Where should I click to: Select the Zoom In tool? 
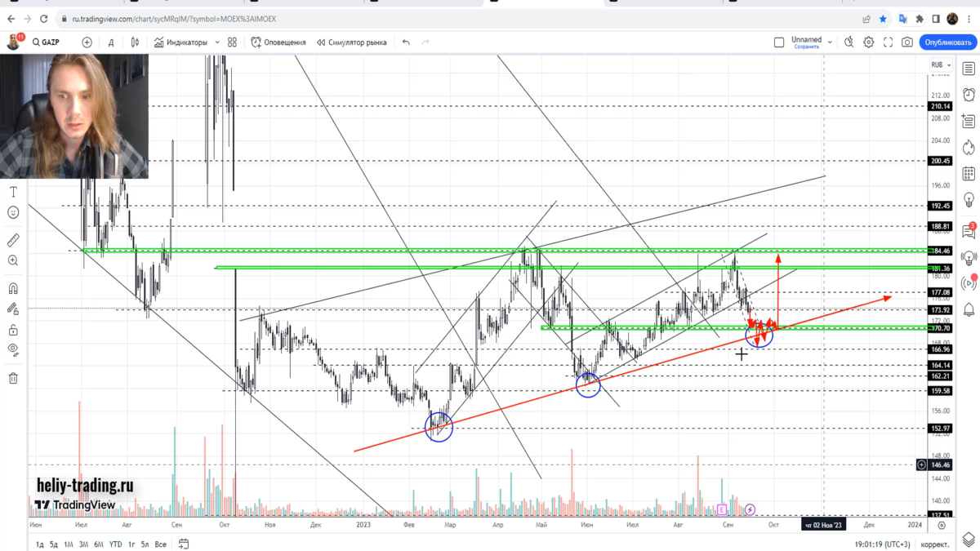(13, 261)
